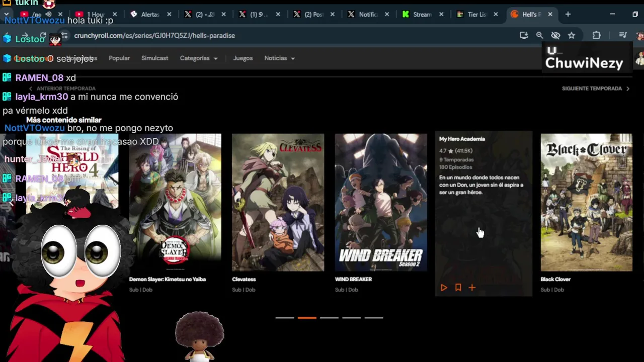
Task: Bookmark this page with the star icon
Action: click(x=572, y=35)
